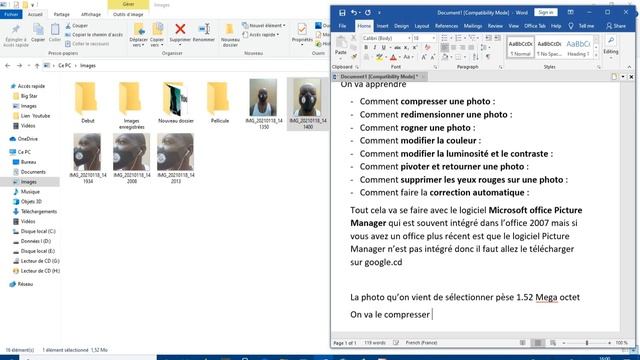Open the Déplacer vers dropdown
Viewport: 640px width, 360px height.
tap(138, 35)
